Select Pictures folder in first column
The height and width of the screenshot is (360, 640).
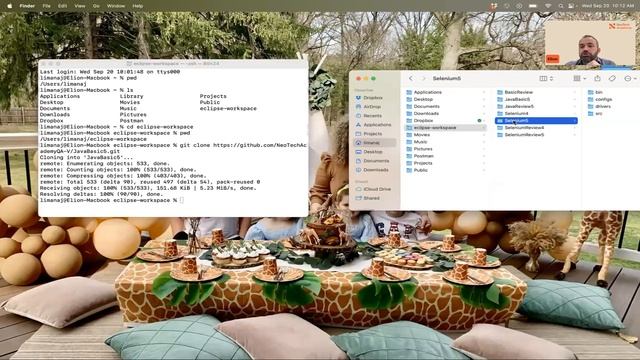(x=446, y=149)
